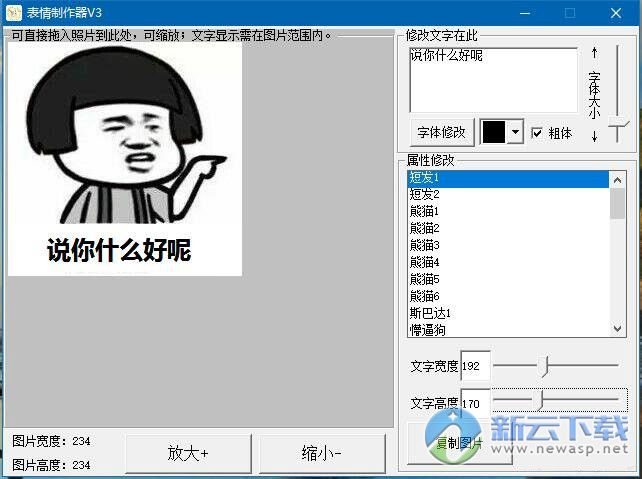Minimize the 表情制作器V3 window
The height and width of the screenshot is (479, 642).
pyautogui.click(x=525, y=13)
